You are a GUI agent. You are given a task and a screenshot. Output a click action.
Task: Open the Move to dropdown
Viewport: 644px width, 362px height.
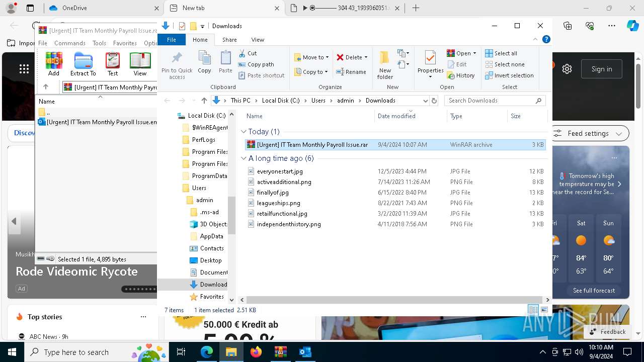(311, 57)
